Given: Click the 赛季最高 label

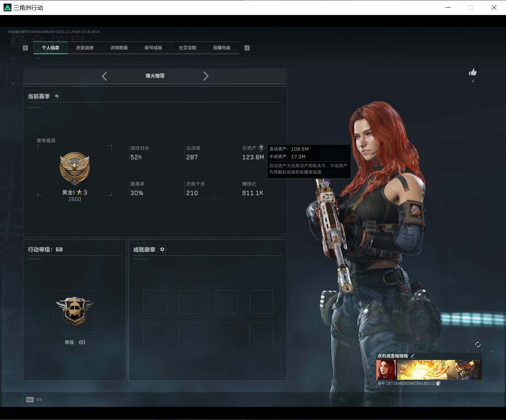Looking at the screenshot, I should [x=46, y=141].
